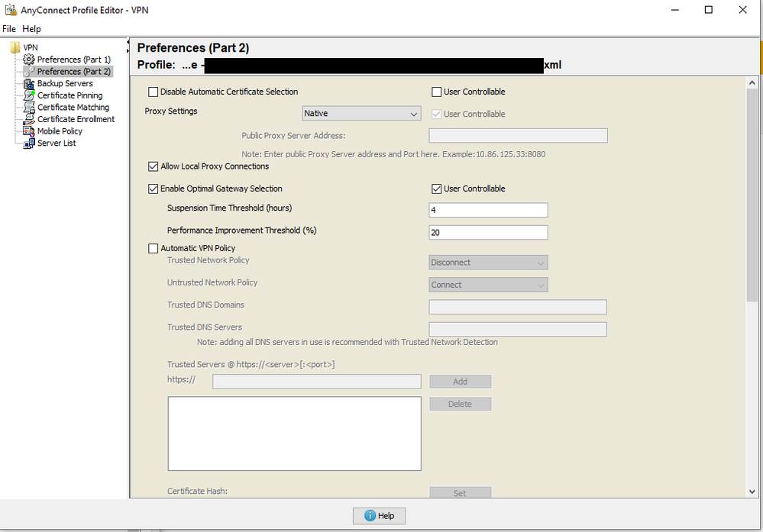Screen dimensions: 763x532
Task: Maximize the Profile Editor window
Action: [x=709, y=10]
